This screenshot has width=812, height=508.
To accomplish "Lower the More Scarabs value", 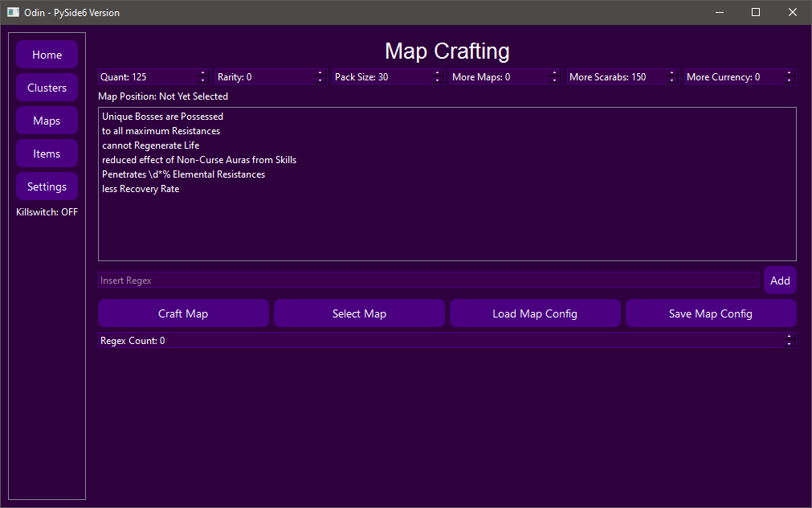I will [x=671, y=80].
